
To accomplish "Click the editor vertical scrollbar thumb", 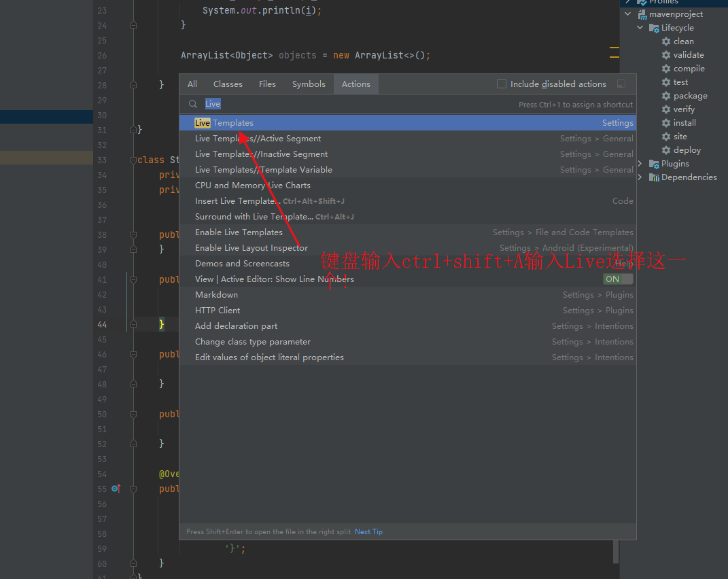I will [x=616, y=552].
